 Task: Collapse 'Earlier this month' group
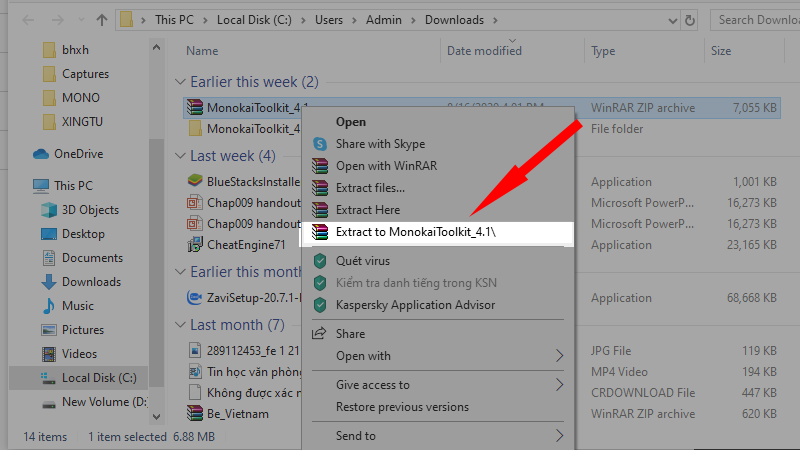tap(180, 272)
